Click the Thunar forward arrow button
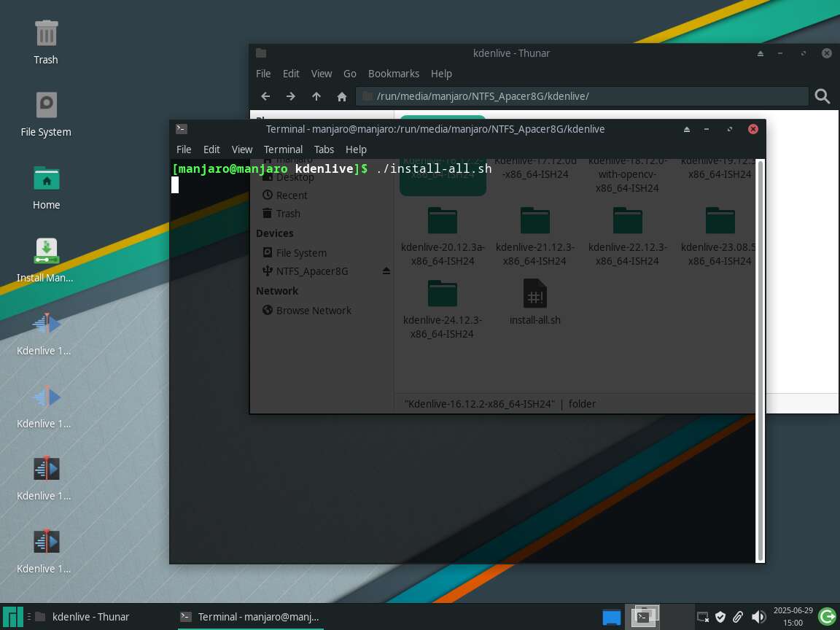 [x=290, y=96]
